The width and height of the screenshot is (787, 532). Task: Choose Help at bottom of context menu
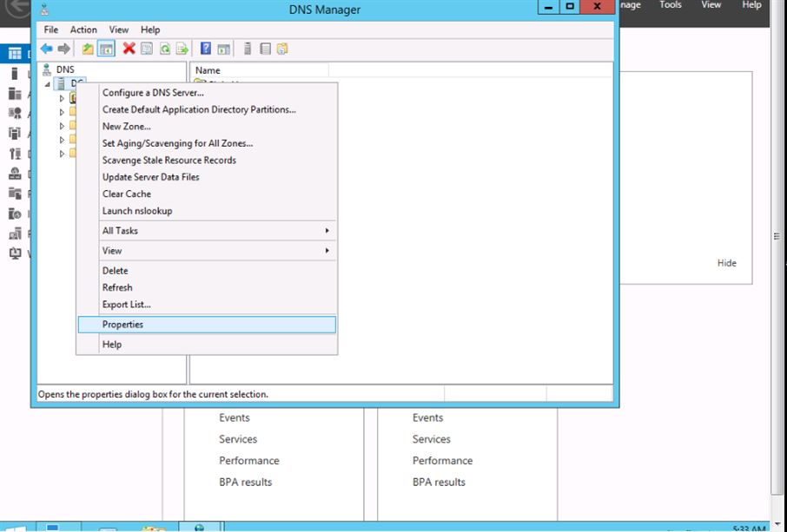(207, 345)
